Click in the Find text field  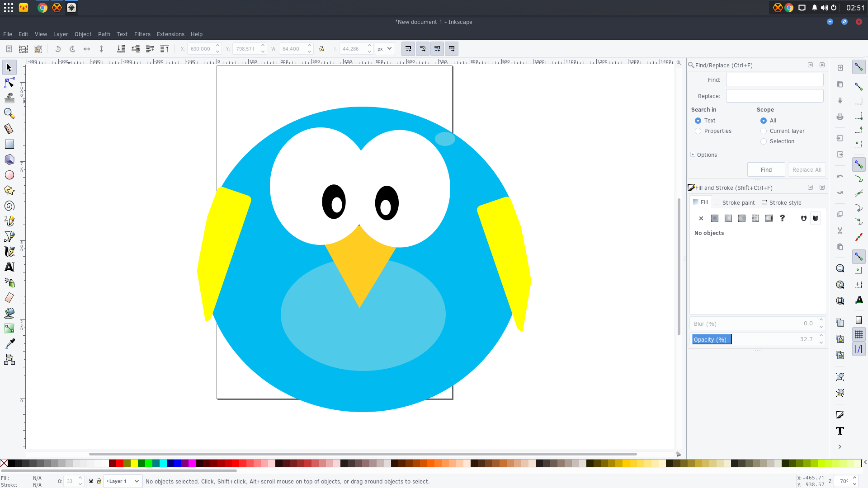click(774, 80)
